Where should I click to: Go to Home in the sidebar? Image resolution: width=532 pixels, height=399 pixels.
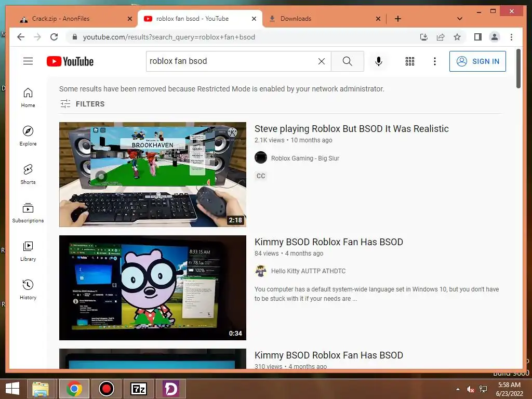coord(28,98)
